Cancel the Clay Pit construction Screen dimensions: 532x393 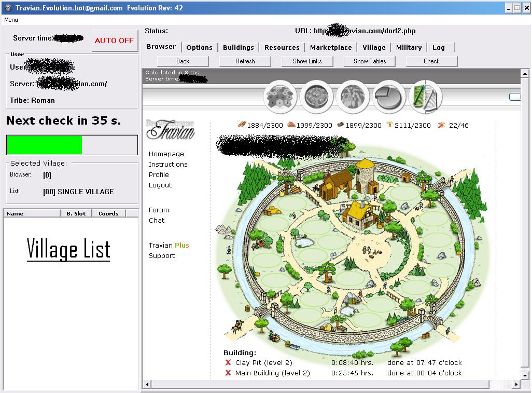tap(228, 363)
